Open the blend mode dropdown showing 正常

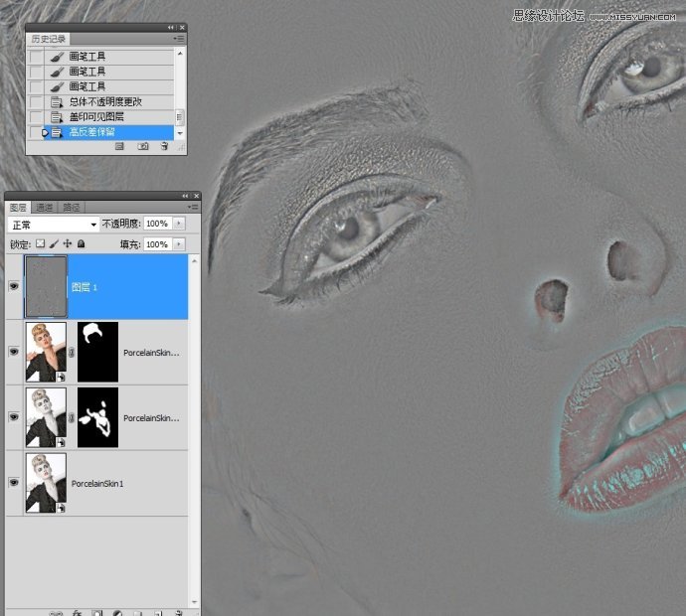point(54,225)
